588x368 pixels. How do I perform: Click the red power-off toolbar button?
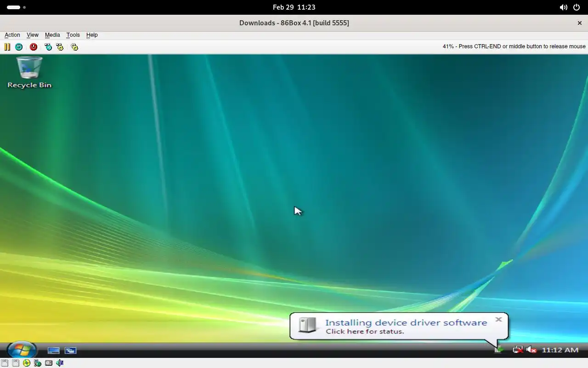click(x=34, y=47)
